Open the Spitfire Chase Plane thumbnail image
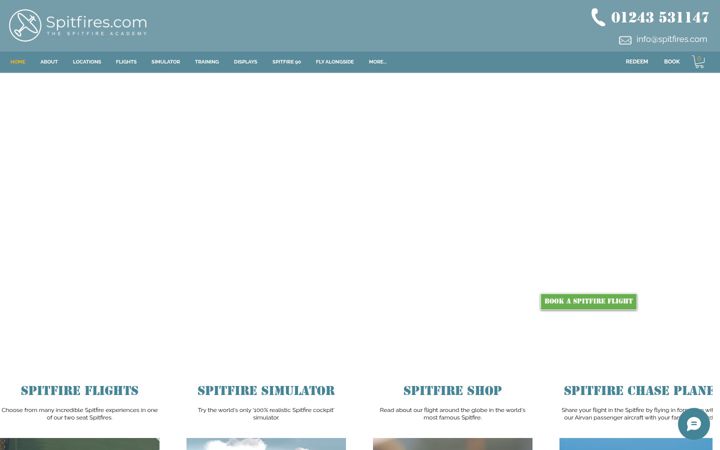The height and width of the screenshot is (450, 720). (636, 444)
